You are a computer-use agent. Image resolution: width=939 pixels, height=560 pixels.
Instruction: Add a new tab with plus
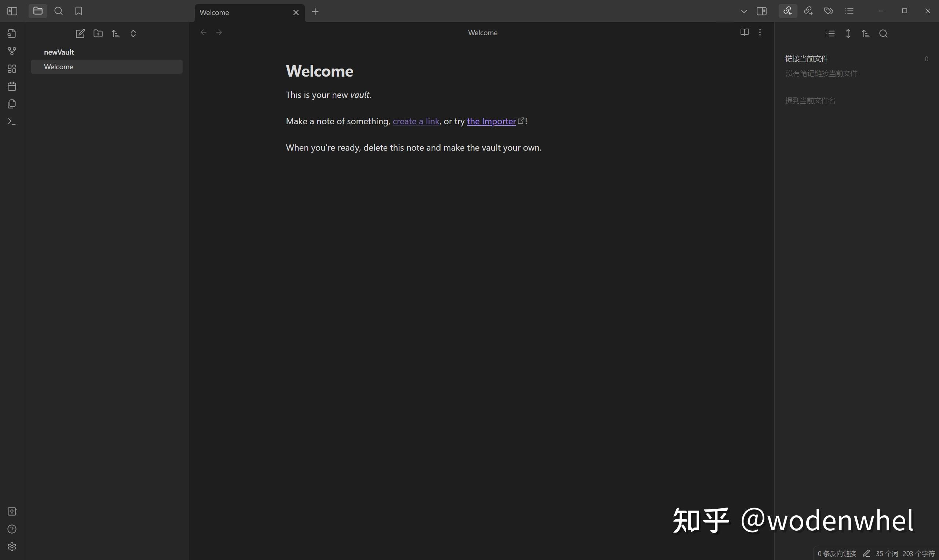pos(315,12)
